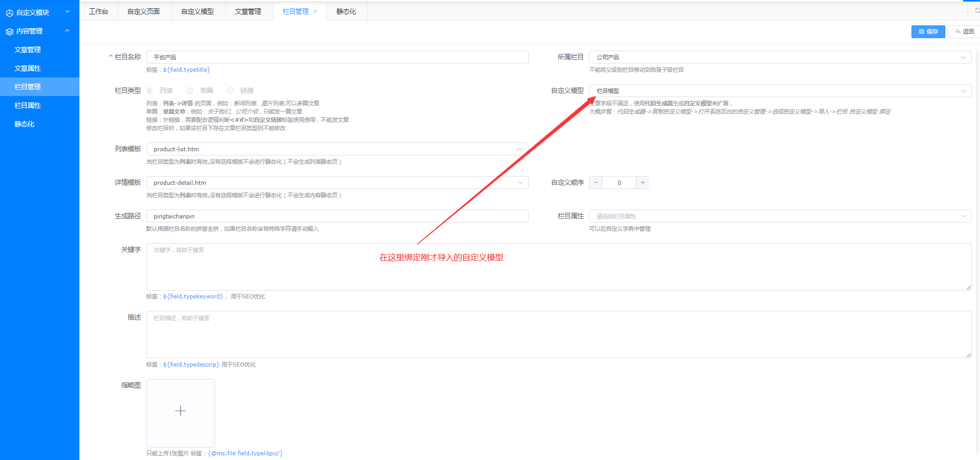Viewport: 980px width, 460px height.
Task: Expand the 列表模板 product-list.htm dropdown
Action: [337, 149]
